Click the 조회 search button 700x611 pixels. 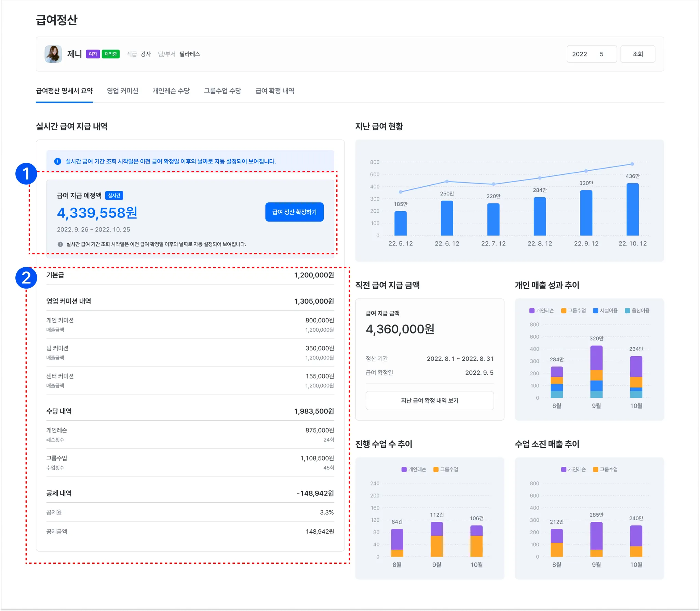pyautogui.click(x=637, y=54)
